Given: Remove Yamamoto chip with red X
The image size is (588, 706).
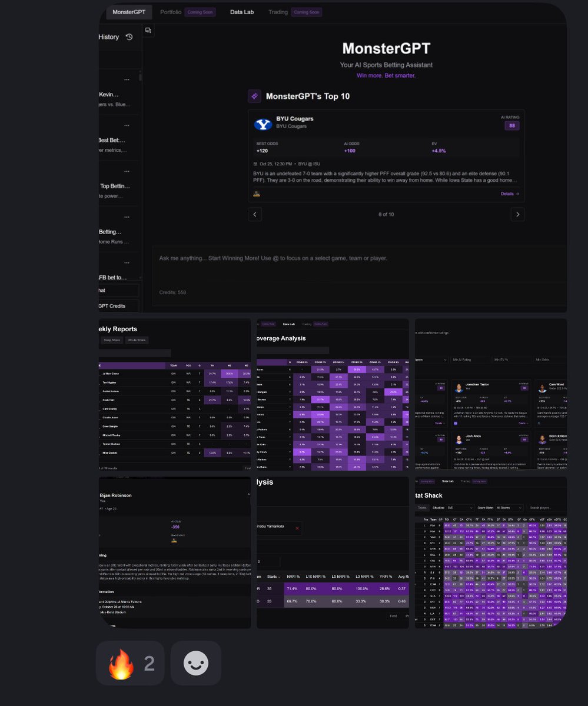Looking at the screenshot, I should click(x=297, y=528).
